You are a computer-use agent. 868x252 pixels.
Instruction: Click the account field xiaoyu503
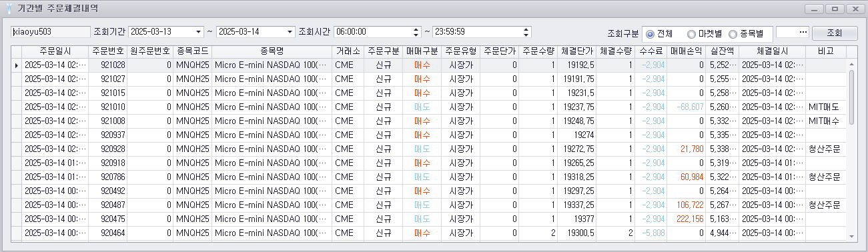coord(51,32)
